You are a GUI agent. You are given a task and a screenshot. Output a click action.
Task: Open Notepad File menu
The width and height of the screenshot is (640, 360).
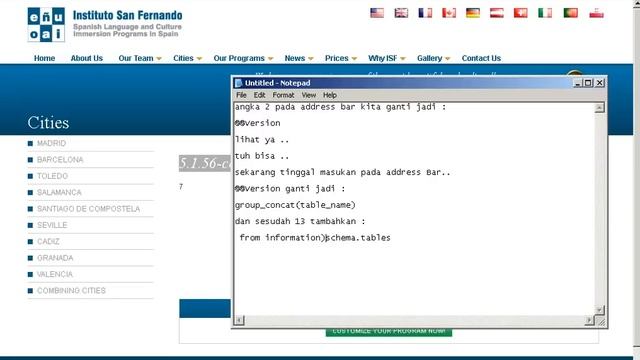241,95
